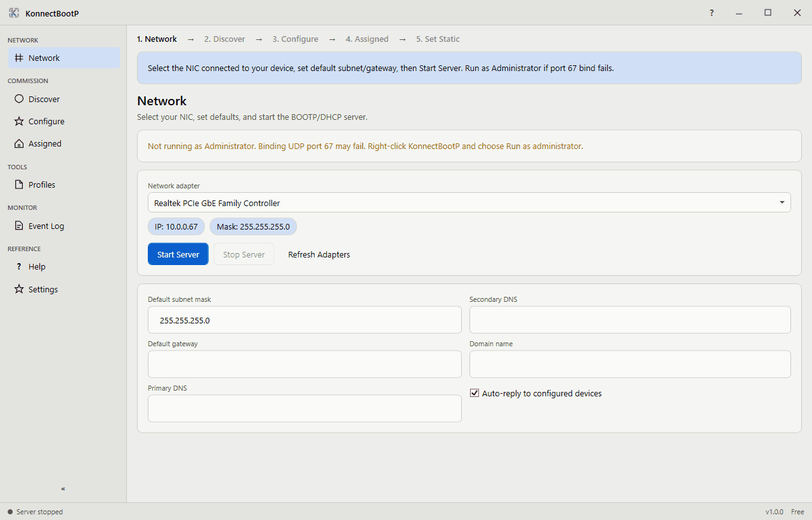Open Assigned page from sidebar label
The image size is (812, 520).
(x=45, y=143)
